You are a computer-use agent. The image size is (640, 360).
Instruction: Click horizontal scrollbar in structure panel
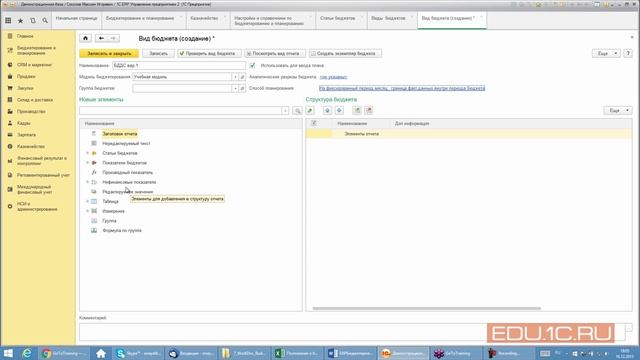coord(427,309)
